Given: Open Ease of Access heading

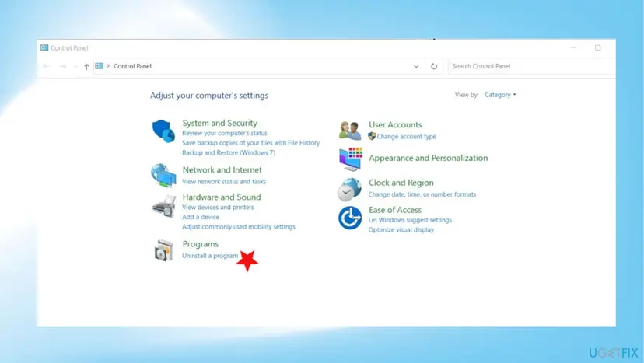Looking at the screenshot, I should click(395, 210).
